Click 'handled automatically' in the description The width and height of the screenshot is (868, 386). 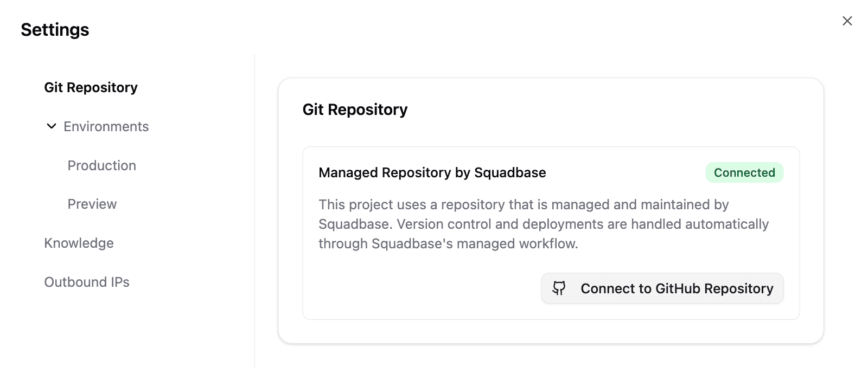[x=700, y=224]
